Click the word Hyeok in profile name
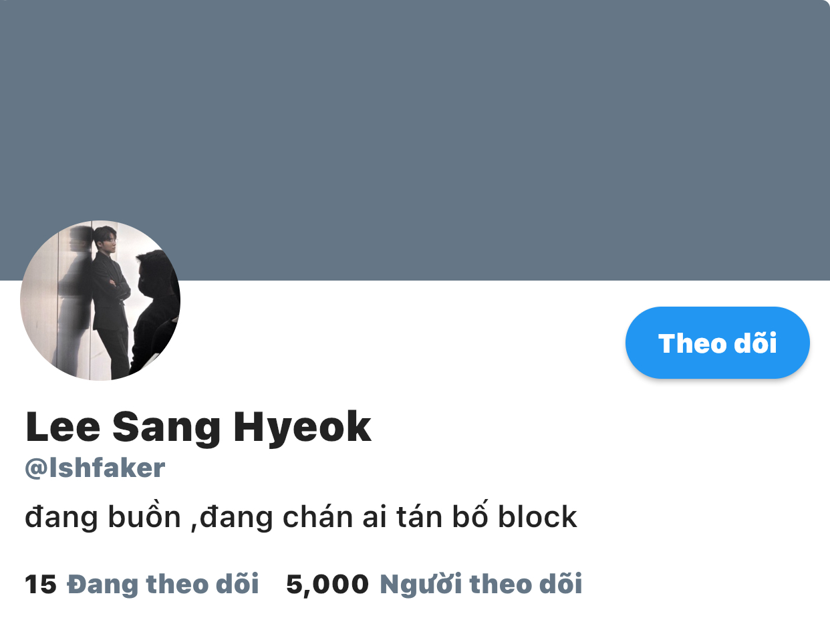This screenshot has width=830, height=644. click(x=302, y=428)
